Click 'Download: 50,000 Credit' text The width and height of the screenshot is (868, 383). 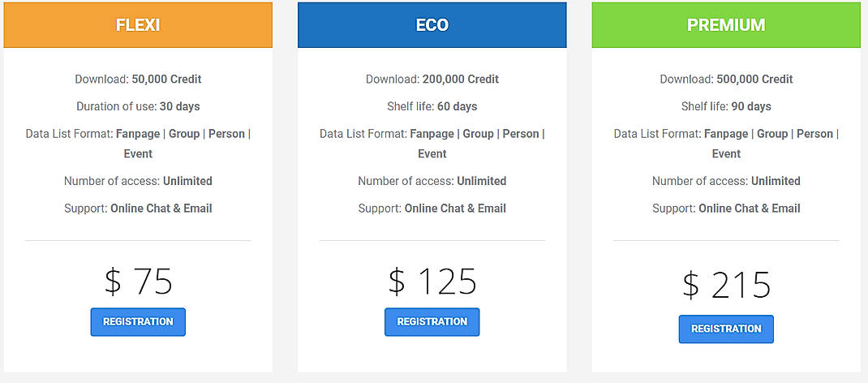point(138,80)
